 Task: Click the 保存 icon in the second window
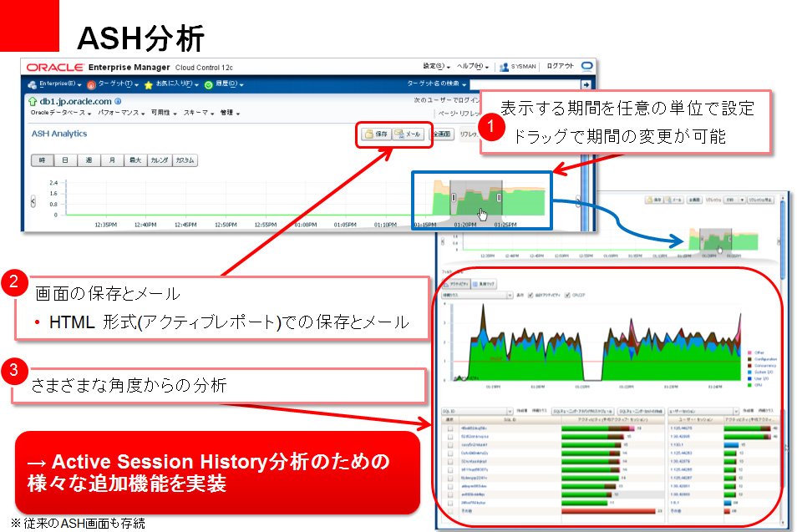(x=650, y=200)
